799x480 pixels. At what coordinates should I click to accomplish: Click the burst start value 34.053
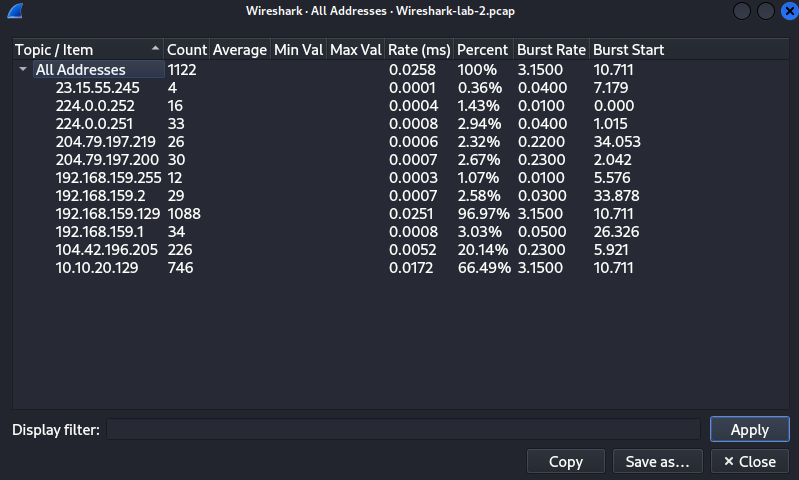click(x=617, y=142)
